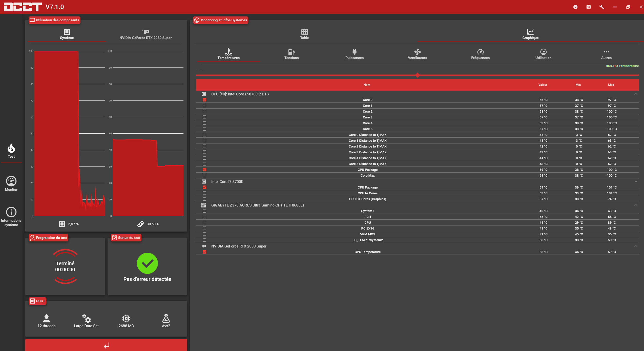Open settings via the wrench icon

click(602, 7)
